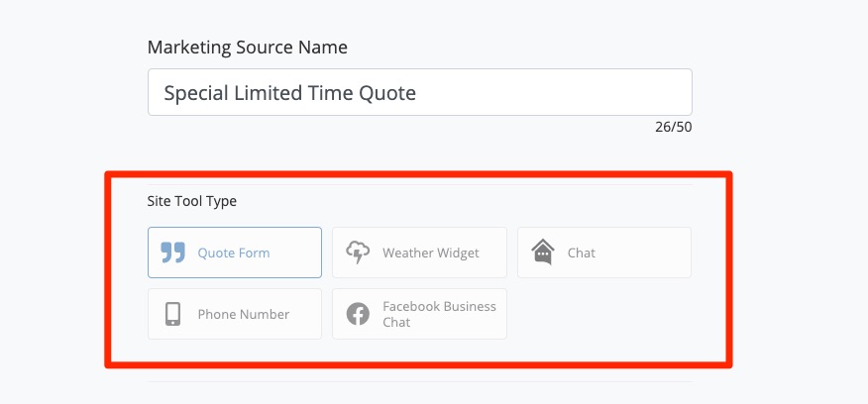Click the Chat speech bubble house icon
868x404 pixels.
pos(542,252)
